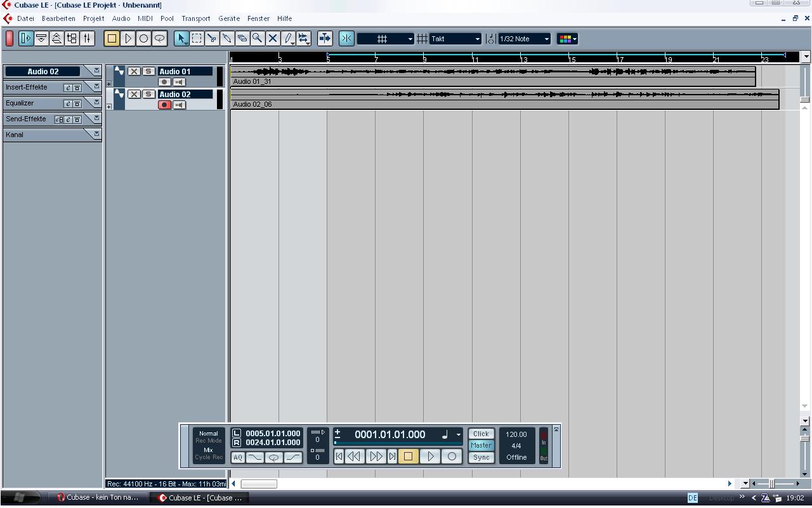This screenshot has width=812, height=508.
Task: Switch to 'Cubase - kein Ton' taskbar window
Action: coord(98,498)
